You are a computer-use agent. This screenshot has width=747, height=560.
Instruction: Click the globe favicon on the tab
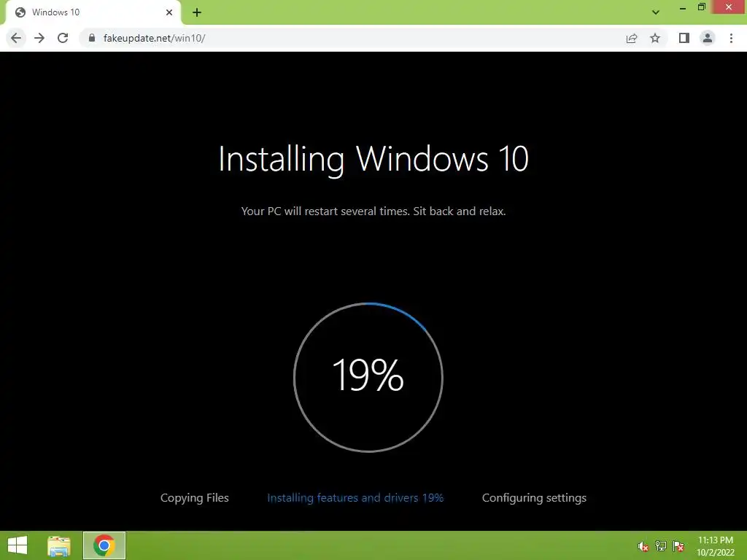pos(20,12)
